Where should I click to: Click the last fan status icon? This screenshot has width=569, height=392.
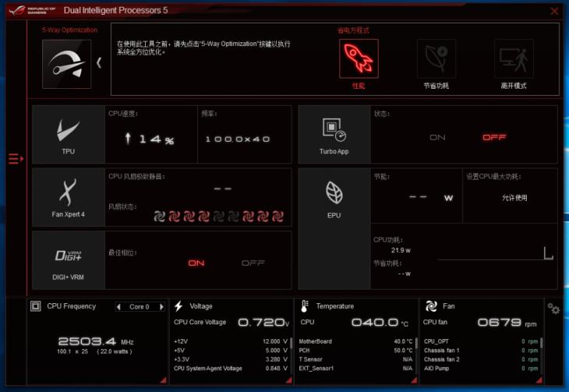277,217
